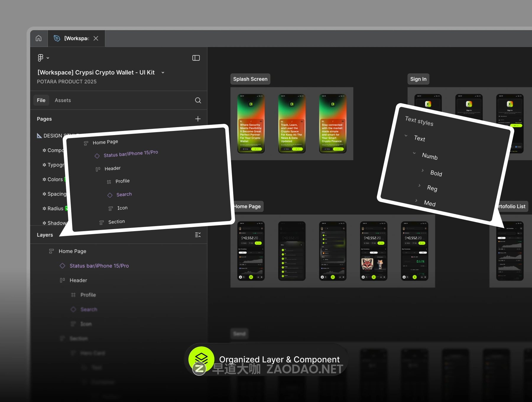Image resolution: width=532 pixels, height=402 pixels.
Task: Expand the file name dropdown chevron
Action: (x=163, y=73)
